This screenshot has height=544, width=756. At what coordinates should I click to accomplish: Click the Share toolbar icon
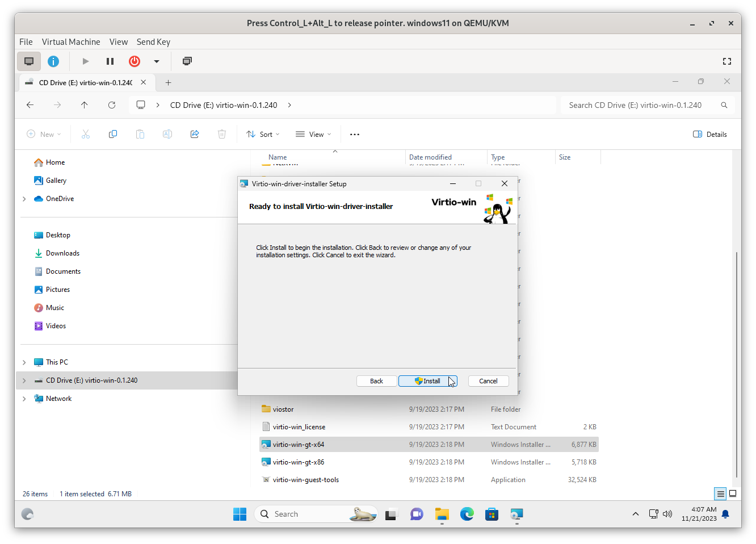[x=195, y=135]
